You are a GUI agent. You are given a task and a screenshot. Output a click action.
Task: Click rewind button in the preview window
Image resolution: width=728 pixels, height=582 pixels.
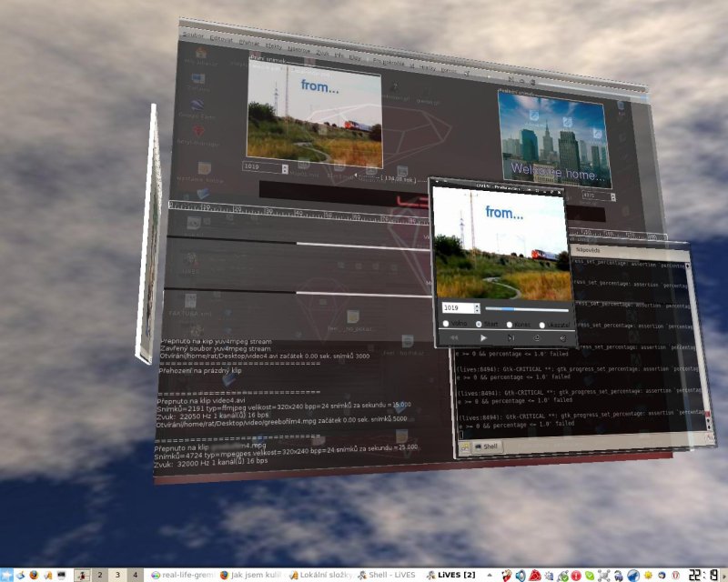[454, 338]
